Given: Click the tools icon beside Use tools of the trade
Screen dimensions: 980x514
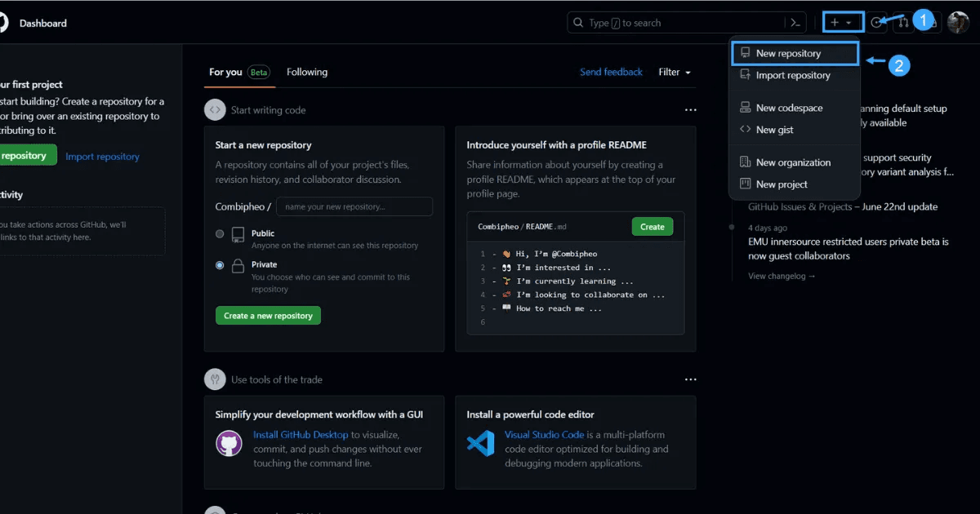Looking at the screenshot, I should point(214,379).
